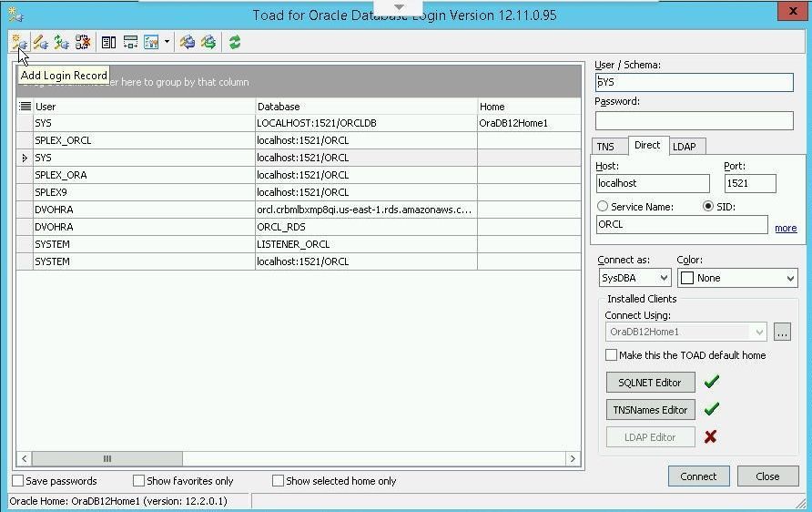Open the checklist options toolbar icon

[x=151, y=42]
